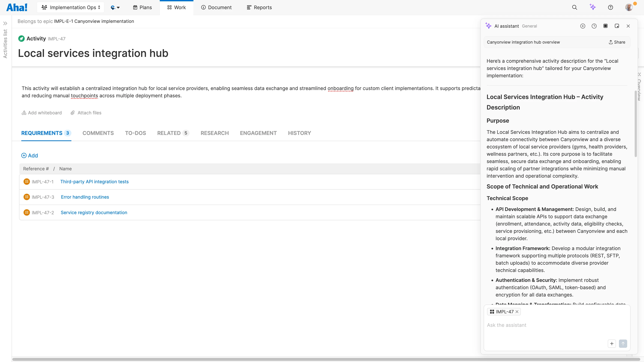This screenshot has width=644, height=362.
Task: Open Third-party API integration tests requirement
Action: coord(94,182)
